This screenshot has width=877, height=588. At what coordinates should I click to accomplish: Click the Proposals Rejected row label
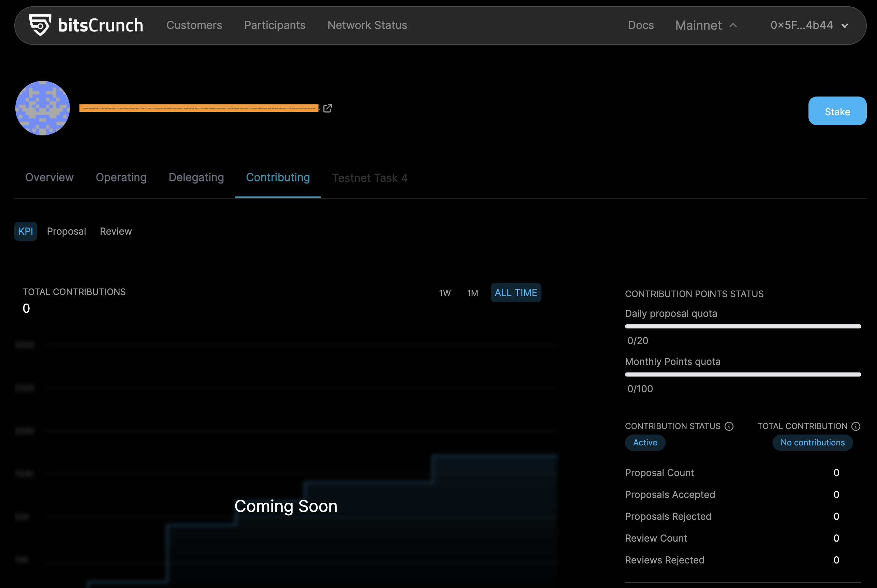[x=668, y=516]
